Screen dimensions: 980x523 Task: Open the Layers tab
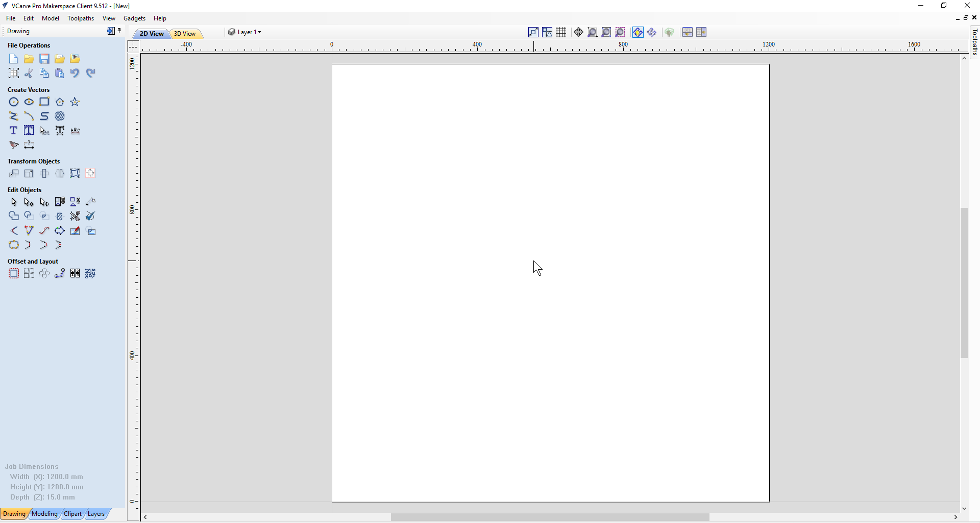point(96,514)
